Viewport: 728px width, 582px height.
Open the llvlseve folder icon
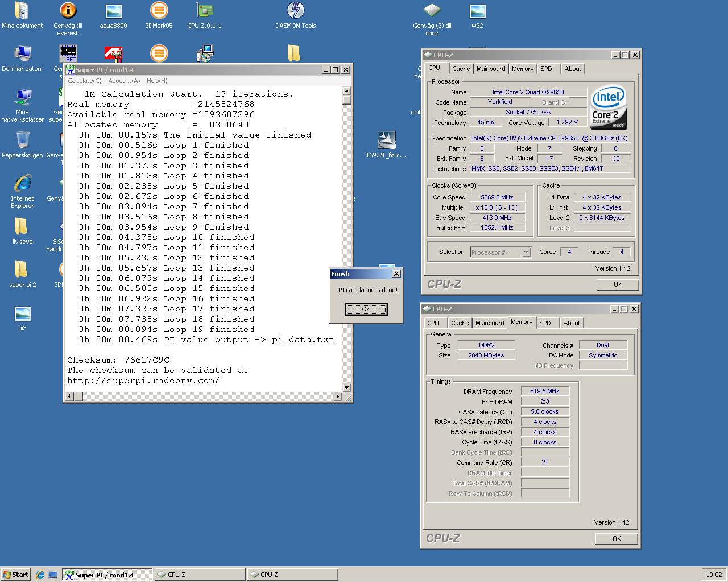pos(22,231)
